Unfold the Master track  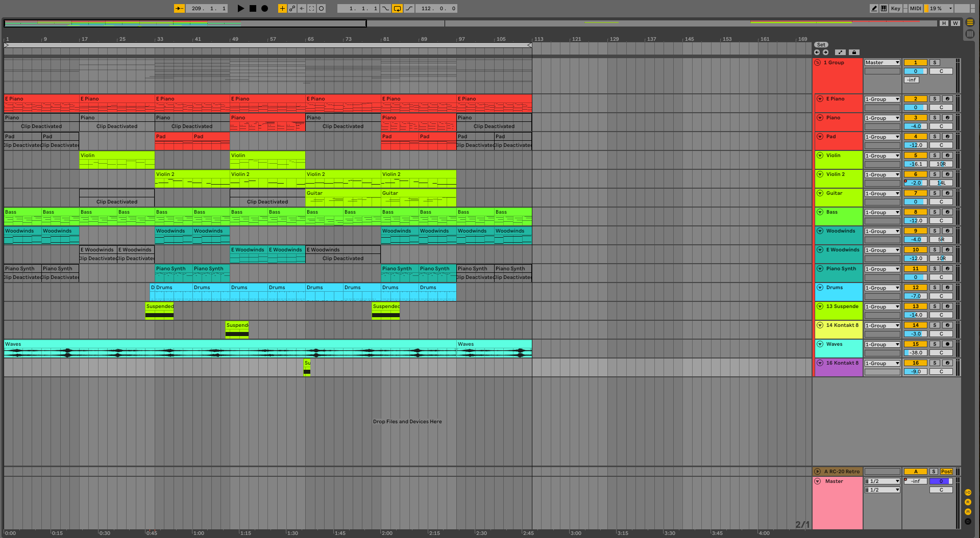[x=818, y=481]
